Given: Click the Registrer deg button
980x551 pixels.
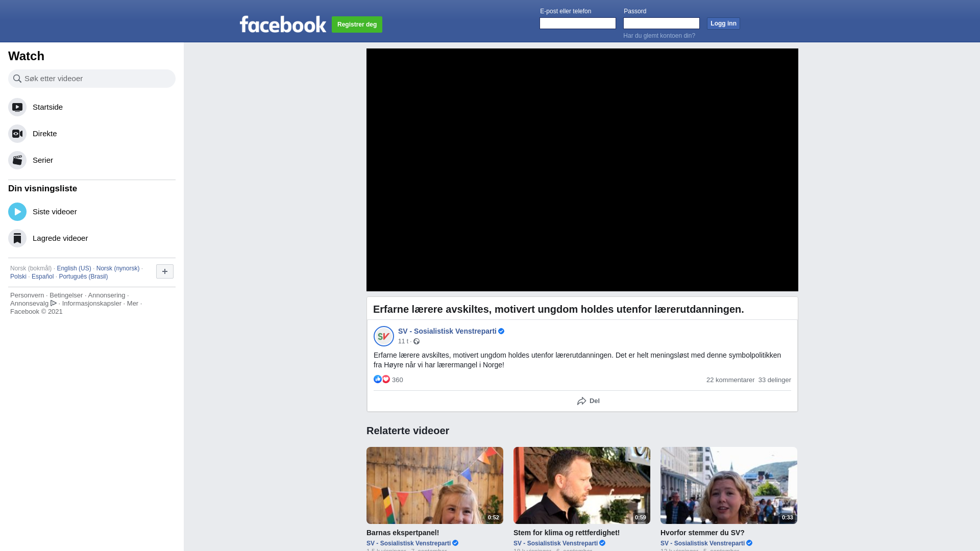Looking at the screenshot, I should click(357, 24).
